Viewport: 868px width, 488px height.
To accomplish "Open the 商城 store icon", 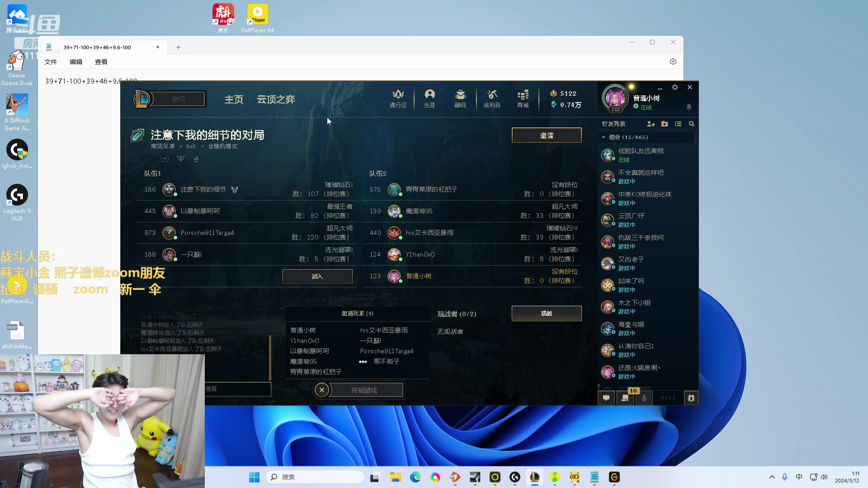I will [523, 98].
